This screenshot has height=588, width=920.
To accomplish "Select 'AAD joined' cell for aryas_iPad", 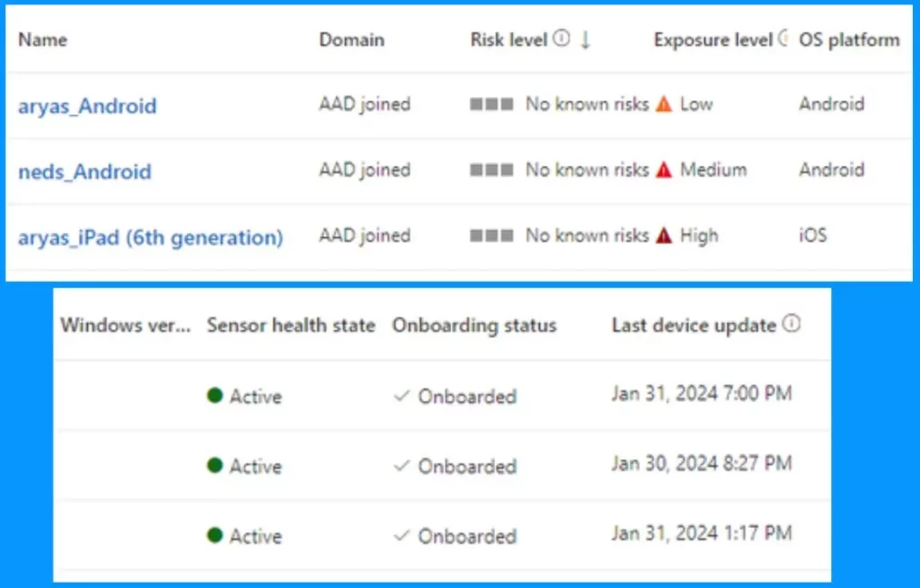I will (365, 236).
